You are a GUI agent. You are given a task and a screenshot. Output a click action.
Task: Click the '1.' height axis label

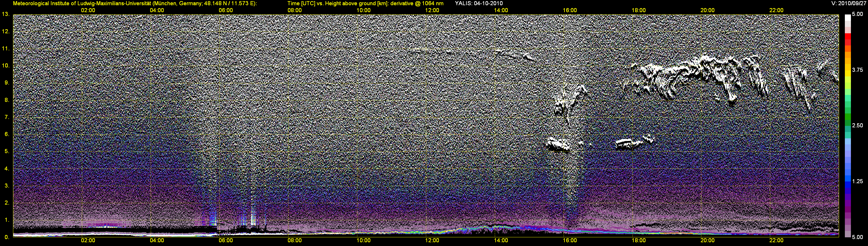[x=7, y=220]
